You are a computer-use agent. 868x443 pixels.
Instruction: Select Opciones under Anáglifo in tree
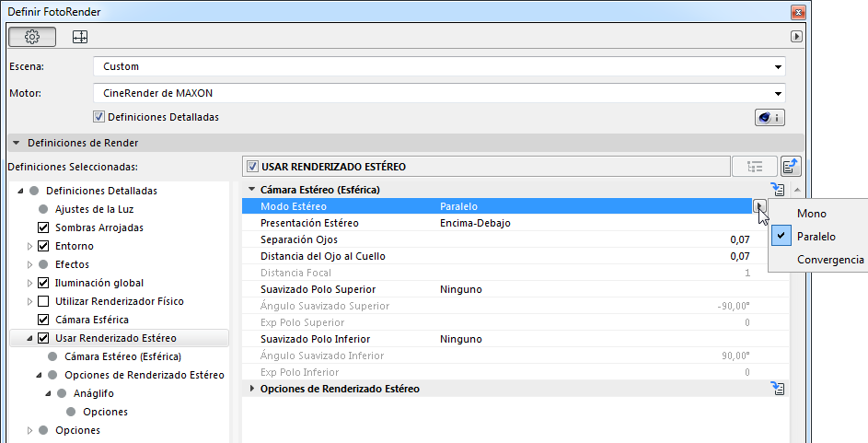[105, 412]
